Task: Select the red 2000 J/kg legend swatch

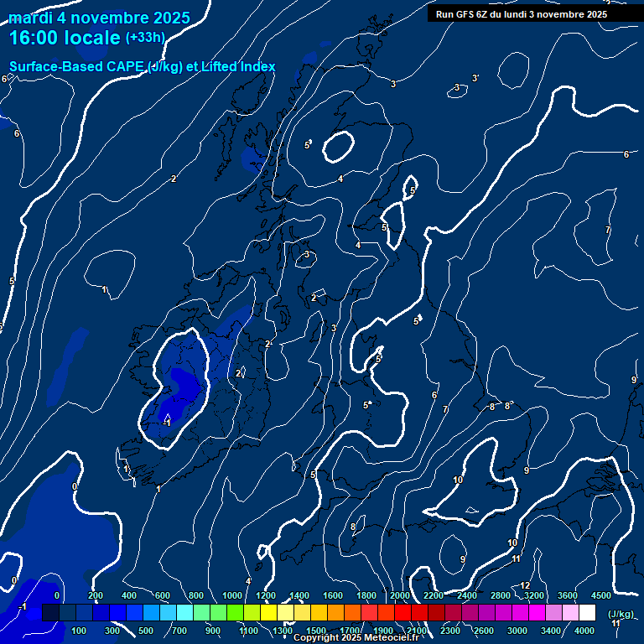Action: 402,613
